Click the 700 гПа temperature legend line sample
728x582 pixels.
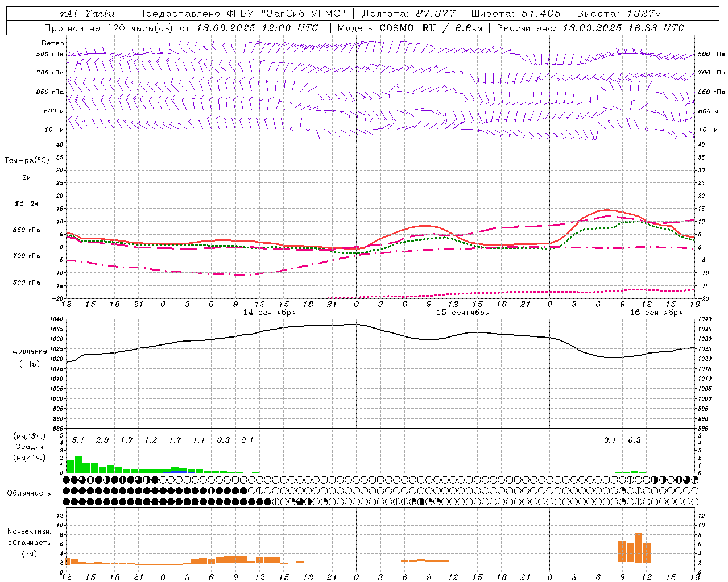26,263
